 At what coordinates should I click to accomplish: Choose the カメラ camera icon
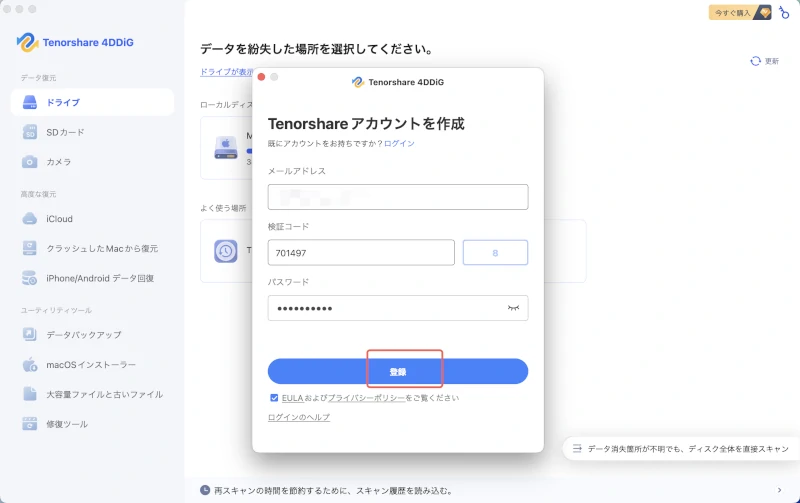tap(30, 162)
